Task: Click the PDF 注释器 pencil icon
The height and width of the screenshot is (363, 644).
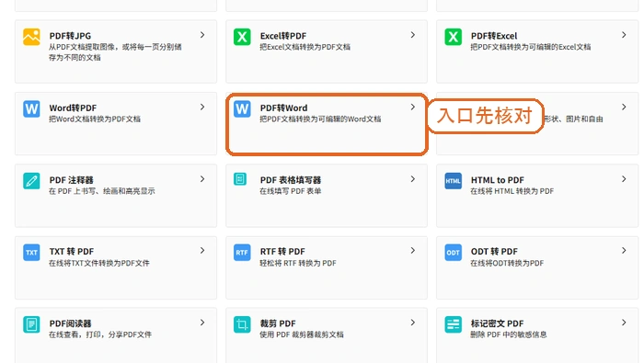Action: [x=31, y=181]
